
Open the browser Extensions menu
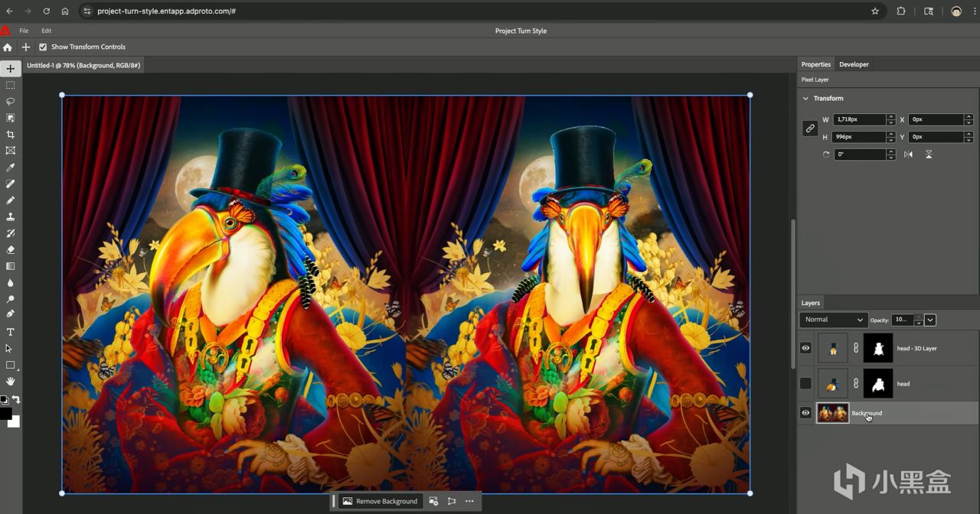point(901,11)
